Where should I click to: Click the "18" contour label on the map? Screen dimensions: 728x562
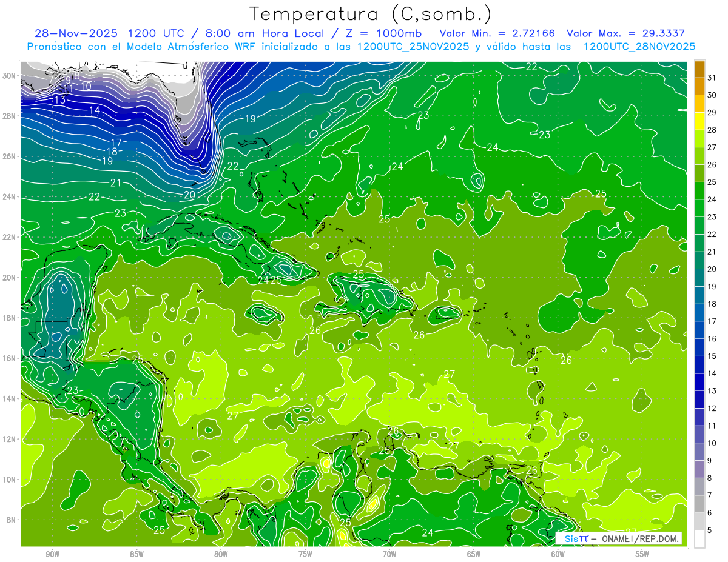tap(112, 152)
